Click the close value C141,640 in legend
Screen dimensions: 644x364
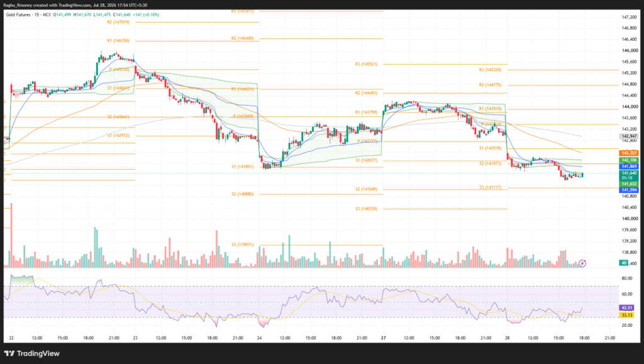coord(121,14)
